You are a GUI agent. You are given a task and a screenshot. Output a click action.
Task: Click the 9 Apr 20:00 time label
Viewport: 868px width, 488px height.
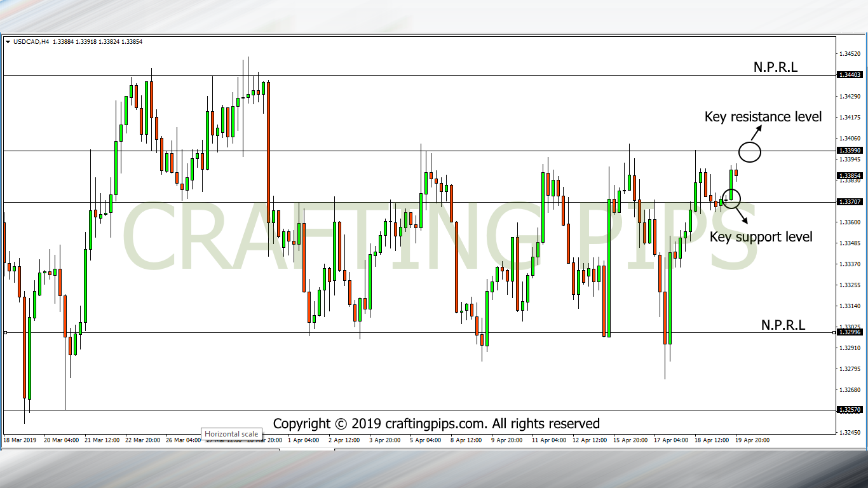[506, 440]
